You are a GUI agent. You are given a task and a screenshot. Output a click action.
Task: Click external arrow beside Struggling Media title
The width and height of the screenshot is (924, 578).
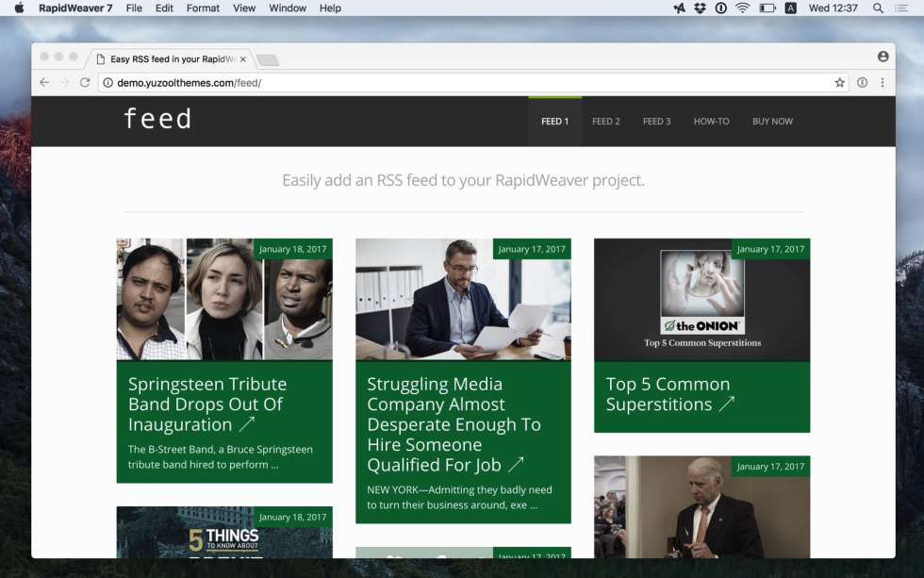[516, 464]
